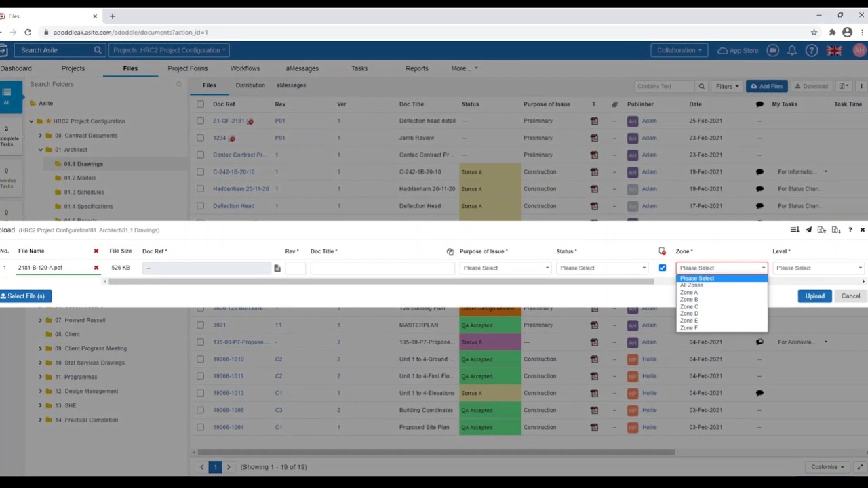Click the Search Asite magnifier icon
The height and width of the screenshot is (488, 868).
point(98,50)
